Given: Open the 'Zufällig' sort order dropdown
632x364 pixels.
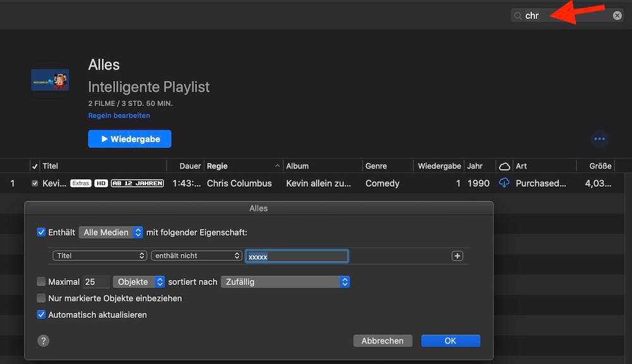Looking at the screenshot, I should tap(285, 282).
